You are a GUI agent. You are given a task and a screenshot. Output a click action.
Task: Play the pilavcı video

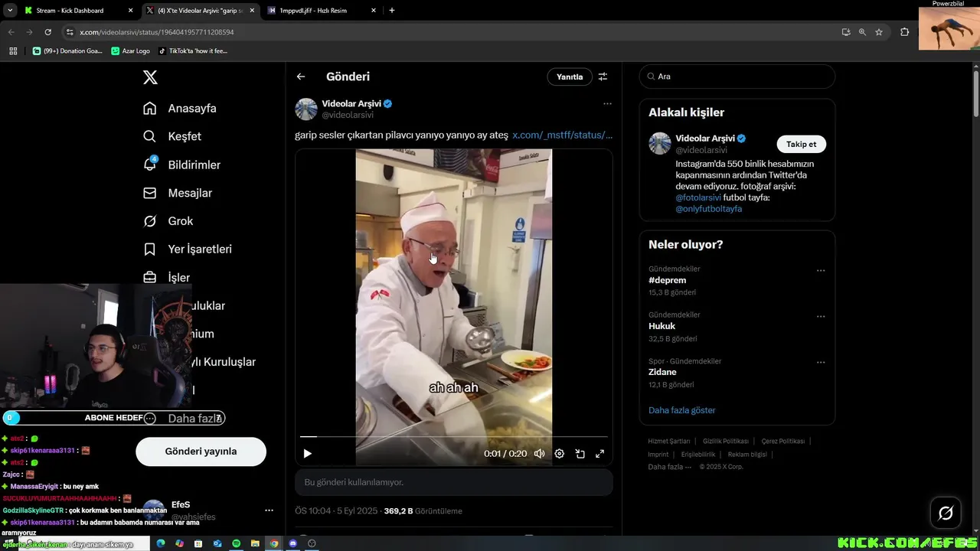(307, 454)
